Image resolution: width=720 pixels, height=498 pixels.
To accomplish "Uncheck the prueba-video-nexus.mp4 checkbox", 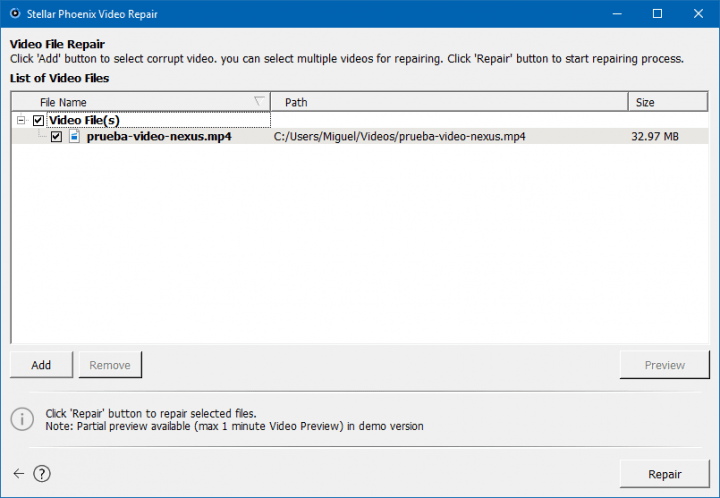I will [x=56, y=136].
